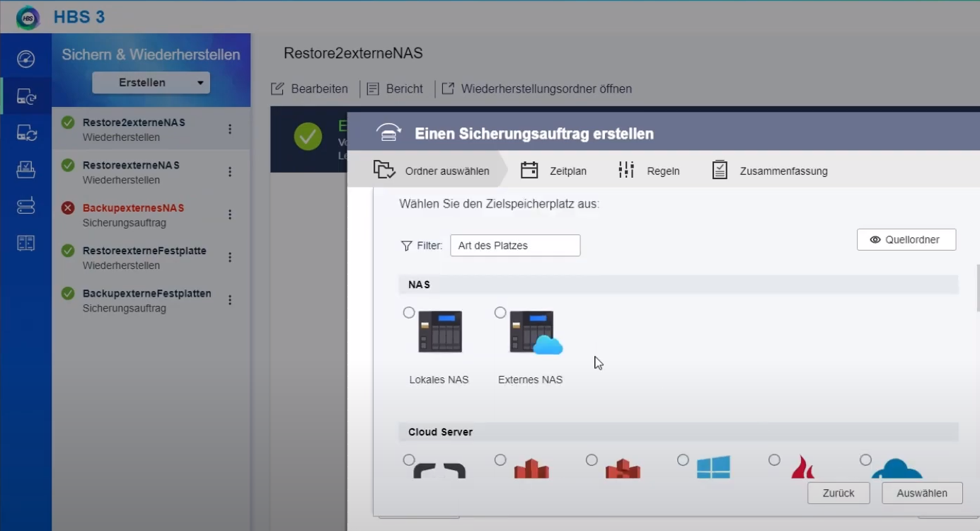Click the dialog vertical scrollbar
Image resolution: width=980 pixels, height=531 pixels.
978,288
